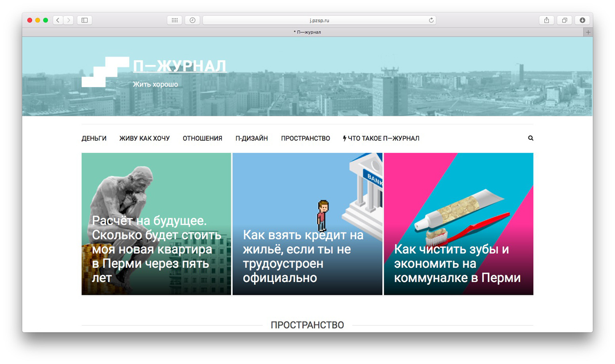Click the j.pzsp.ru address bar
615x364 pixels.
pos(319,20)
